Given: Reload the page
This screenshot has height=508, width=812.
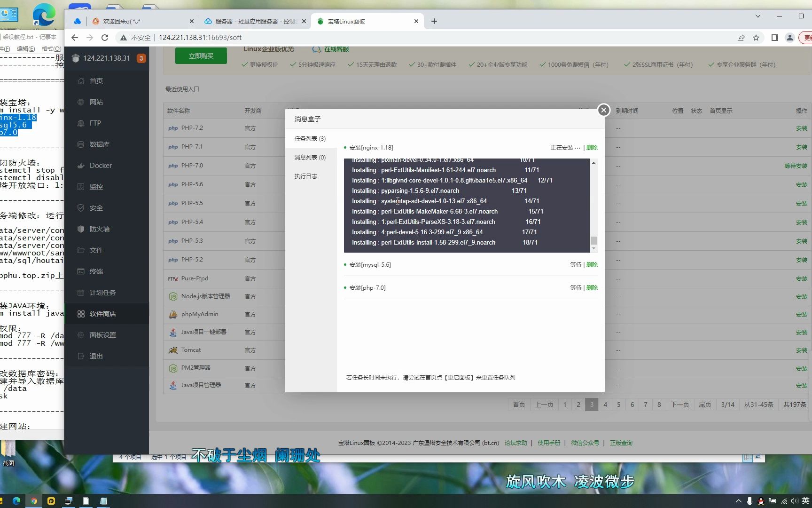Looking at the screenshot, I should (x=105, y=38).
